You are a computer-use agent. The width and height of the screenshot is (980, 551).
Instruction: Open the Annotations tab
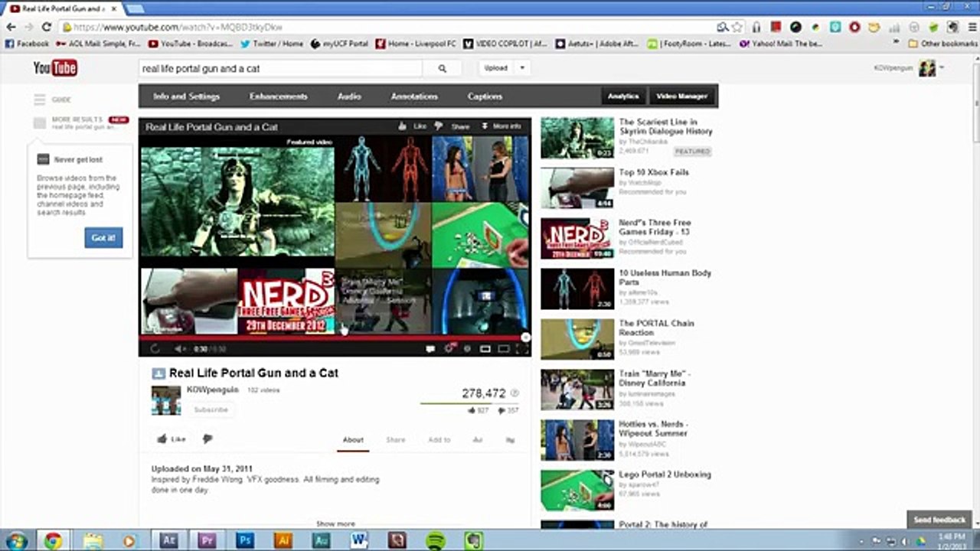point(414,96)
